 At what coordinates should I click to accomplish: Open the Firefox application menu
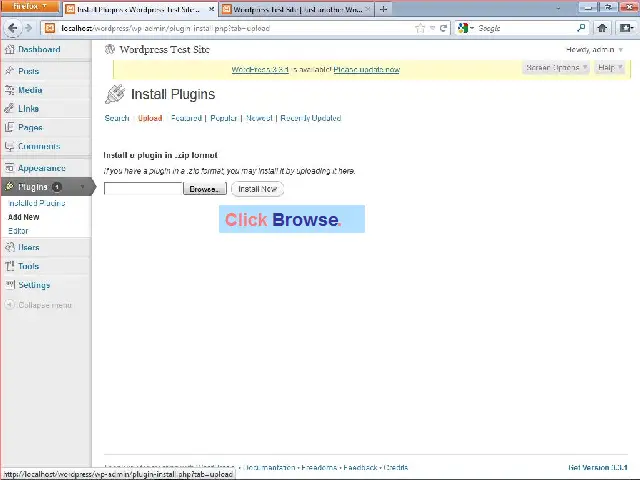coord(30,7)
